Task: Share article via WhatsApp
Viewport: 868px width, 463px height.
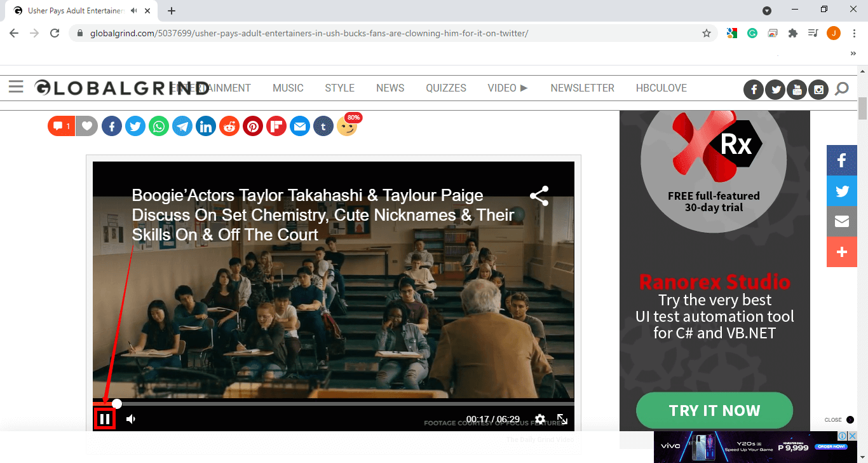Action: tap(159, 126)
